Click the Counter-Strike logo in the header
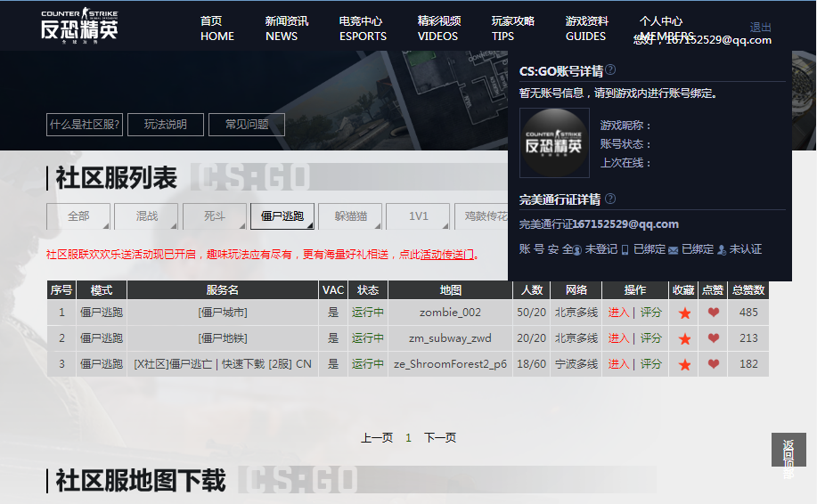817x504 pixels. point(78,25)
